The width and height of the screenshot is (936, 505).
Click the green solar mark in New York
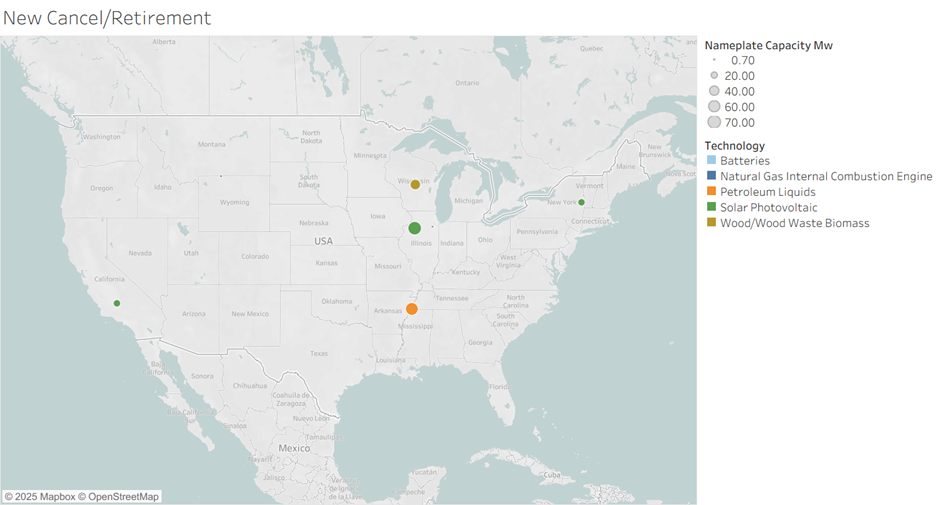click(581, 203)
